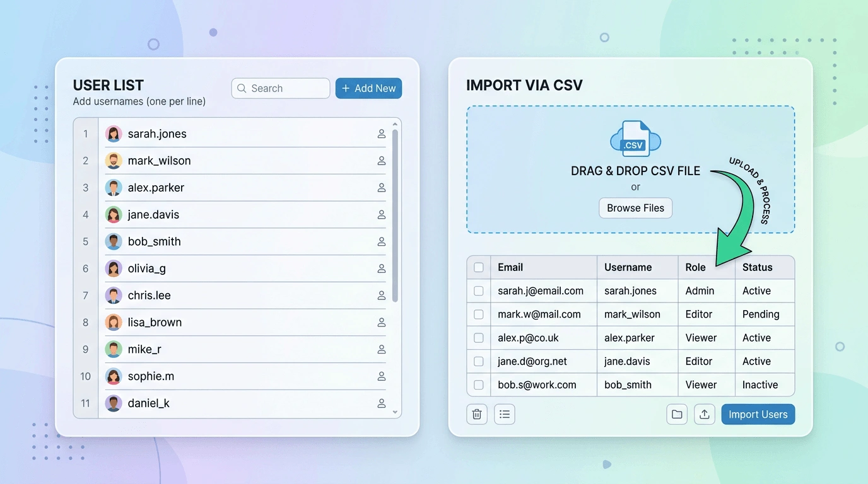Click the user icon next to bob_smith
The image size is (868, 484).
[381, 241]
